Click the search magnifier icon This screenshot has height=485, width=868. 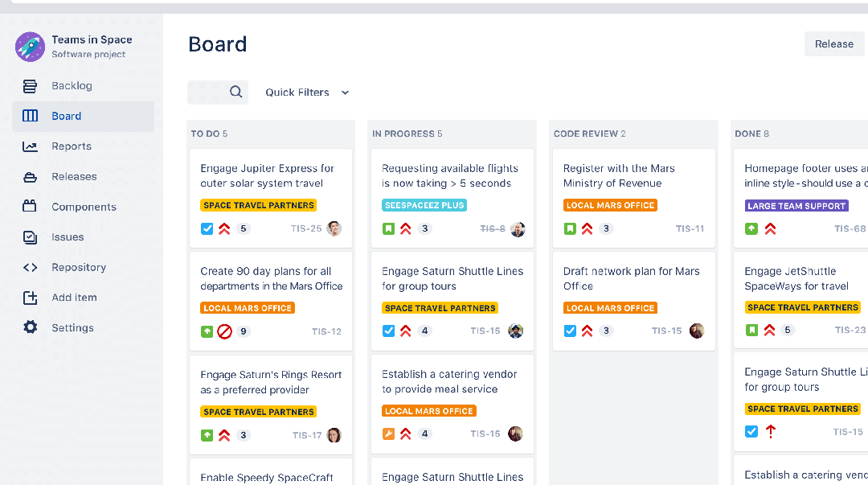[235, 92]
